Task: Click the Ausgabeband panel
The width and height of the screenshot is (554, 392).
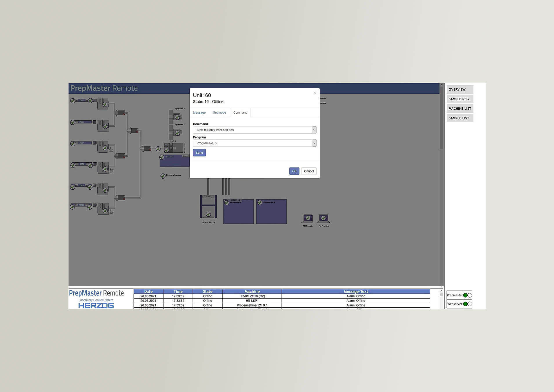Action: pyautogui.click(x=271, y=212)
